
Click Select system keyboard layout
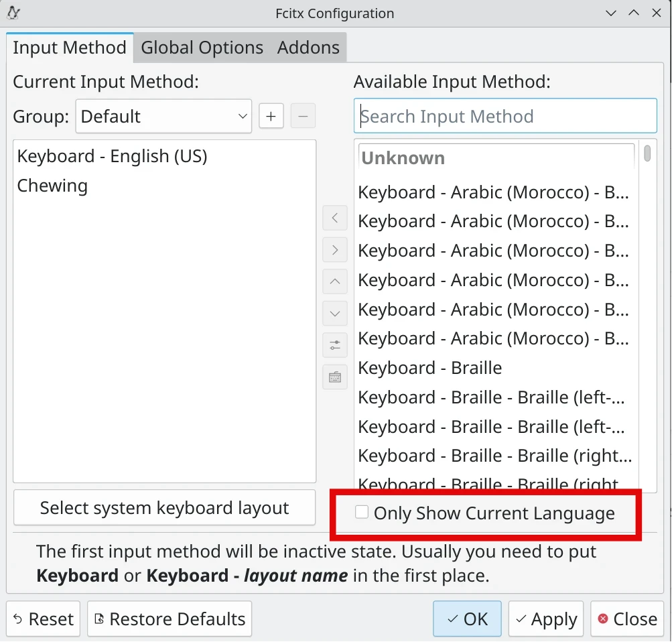165,508
